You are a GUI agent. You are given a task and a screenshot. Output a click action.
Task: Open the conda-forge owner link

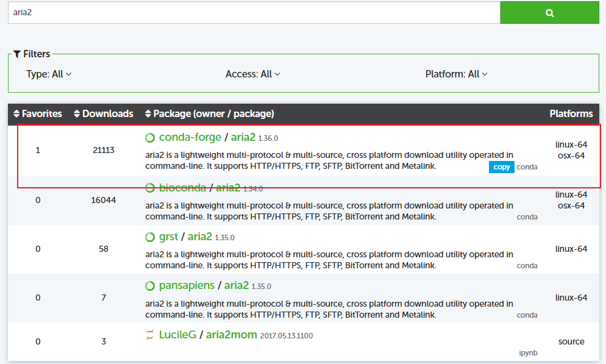190,137
